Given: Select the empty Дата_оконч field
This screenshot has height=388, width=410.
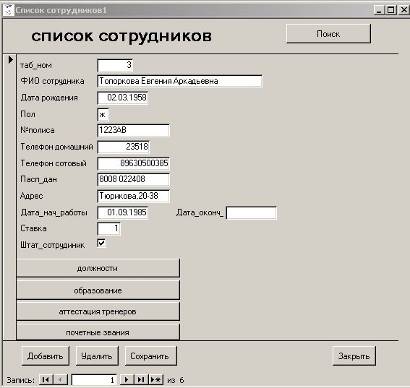Looking at the screenshot, I should [251, 213].
